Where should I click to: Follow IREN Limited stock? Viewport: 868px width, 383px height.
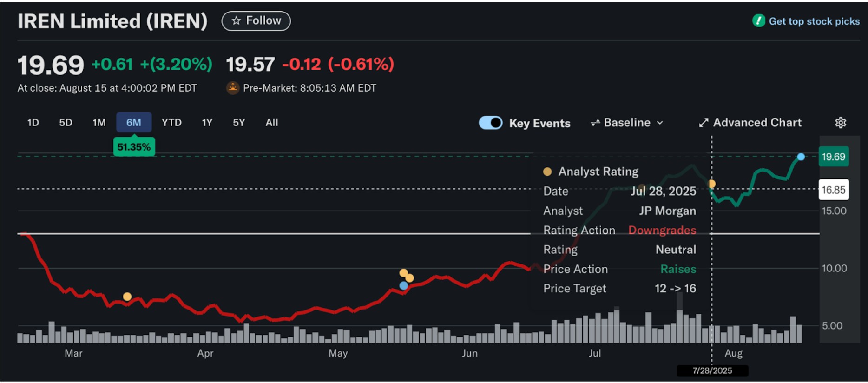(256, 21)
